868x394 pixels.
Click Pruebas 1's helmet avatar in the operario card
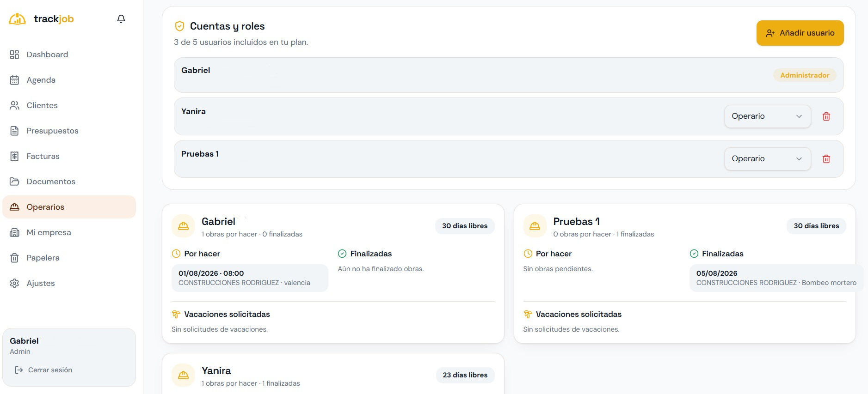[x=535, y=226]
